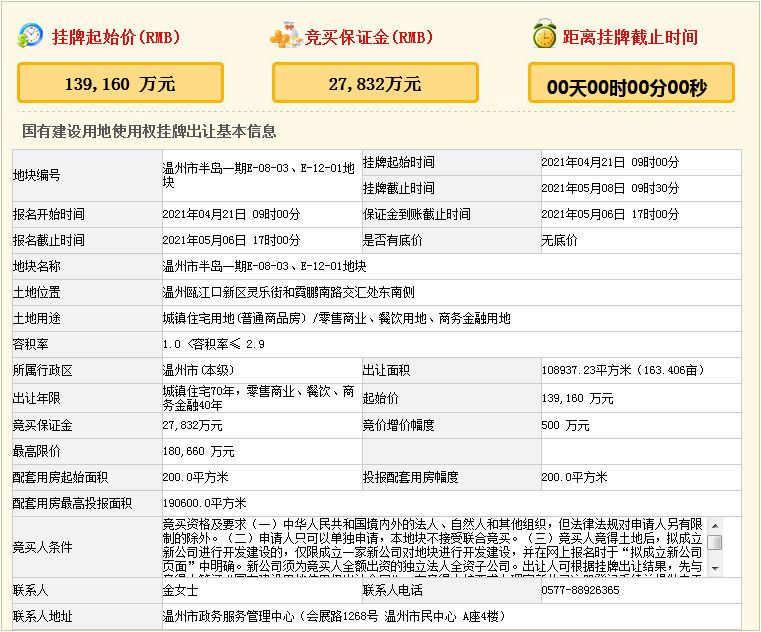Click the contact name 金女士
The image size is (761, 632).
tap(180, 590)
